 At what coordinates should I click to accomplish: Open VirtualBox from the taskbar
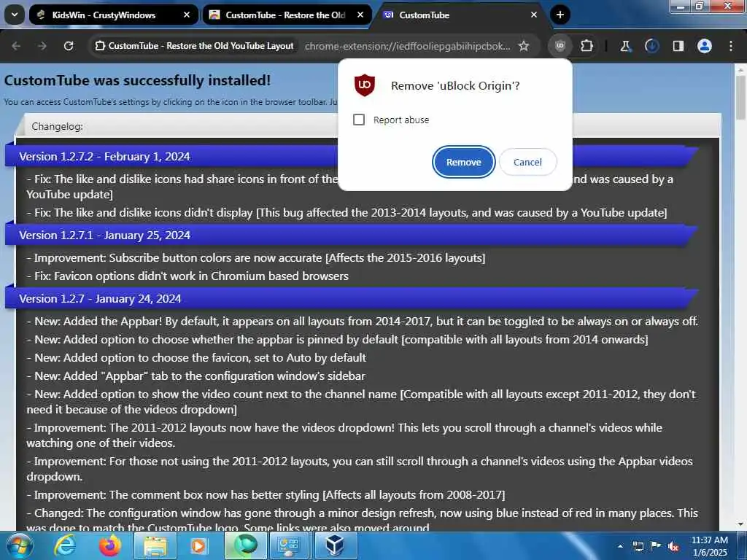point(336,545)
